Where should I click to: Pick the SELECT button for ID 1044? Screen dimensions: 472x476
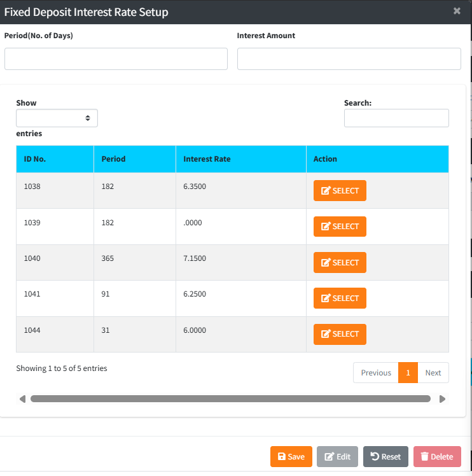tap(340, 334)
